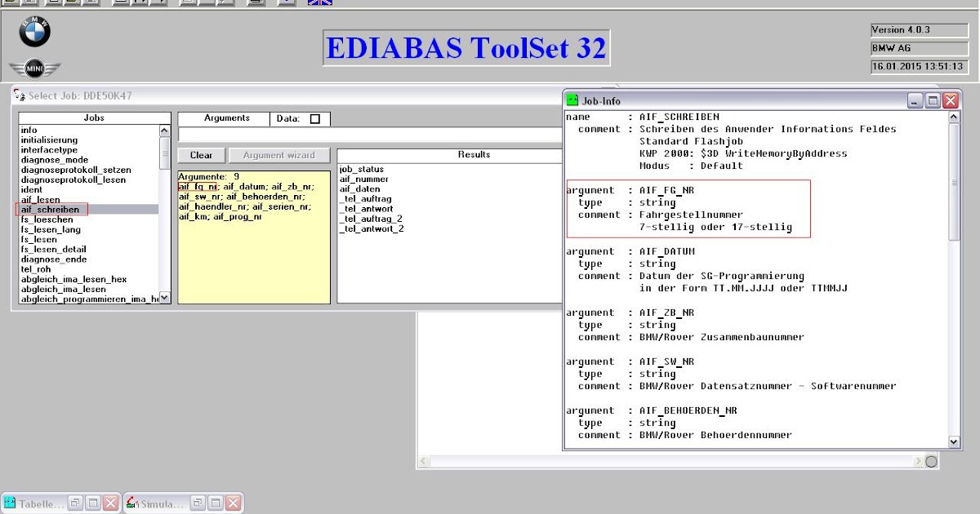
Task: Tick the Data checkbox
Action: [314, 119]
